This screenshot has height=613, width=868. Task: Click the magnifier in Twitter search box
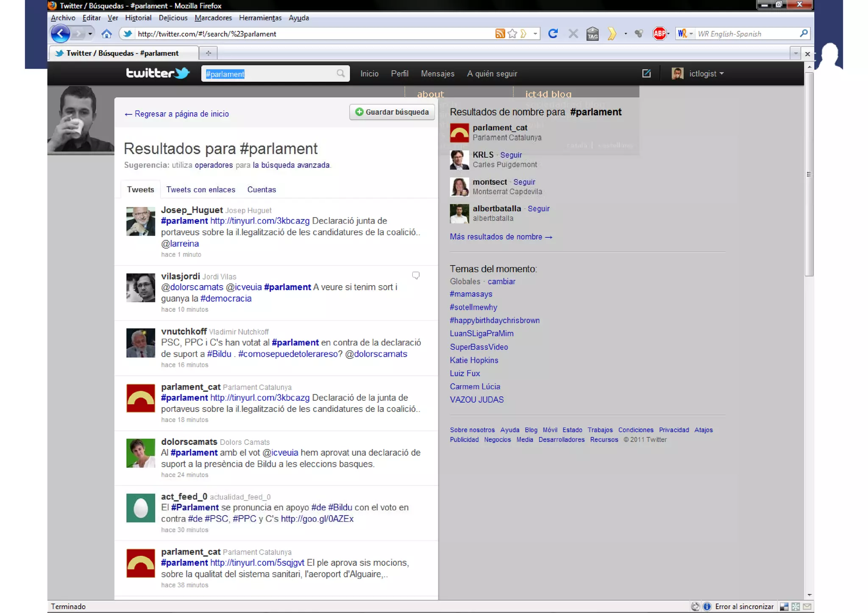(x=340, y=74)
